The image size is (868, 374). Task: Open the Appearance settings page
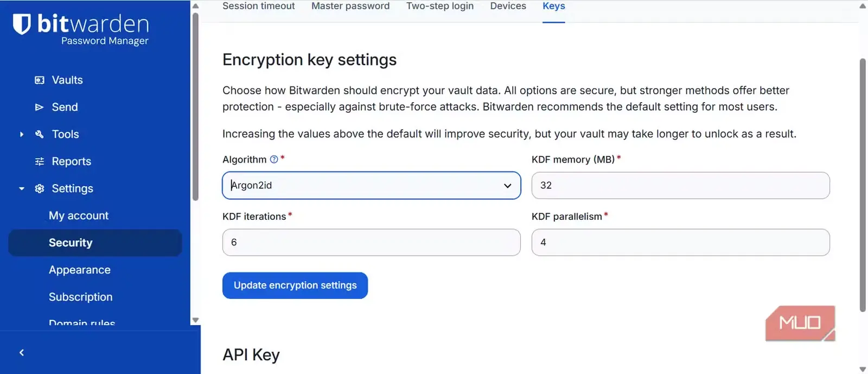coord(80,270)
